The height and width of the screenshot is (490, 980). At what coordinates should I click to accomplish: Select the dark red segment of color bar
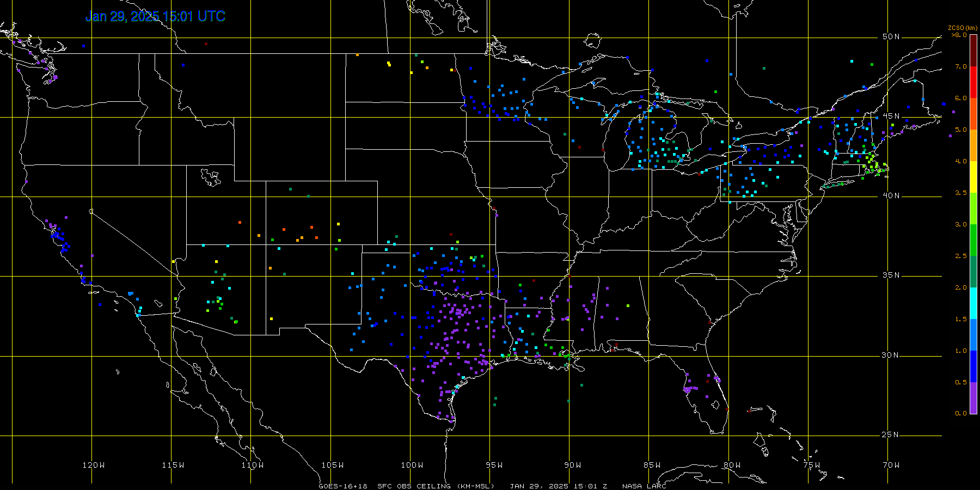click(x=973, y=51)
